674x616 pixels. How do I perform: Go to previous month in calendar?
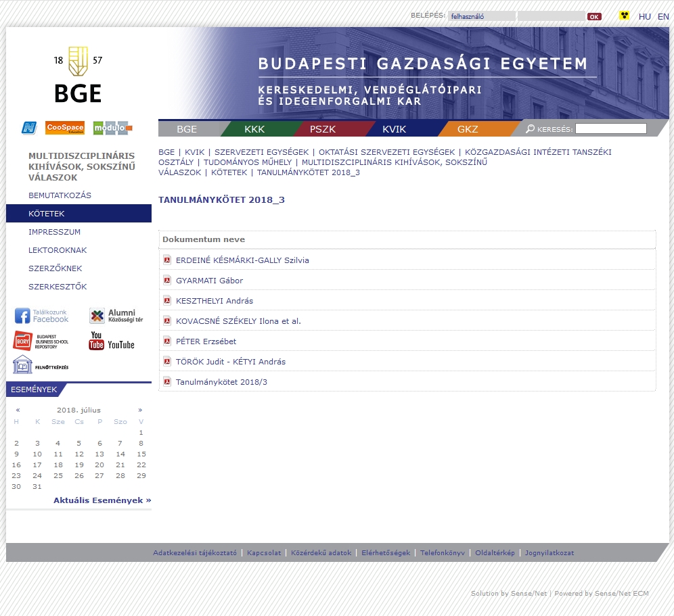pyautogui.click(x=18, y=410)
